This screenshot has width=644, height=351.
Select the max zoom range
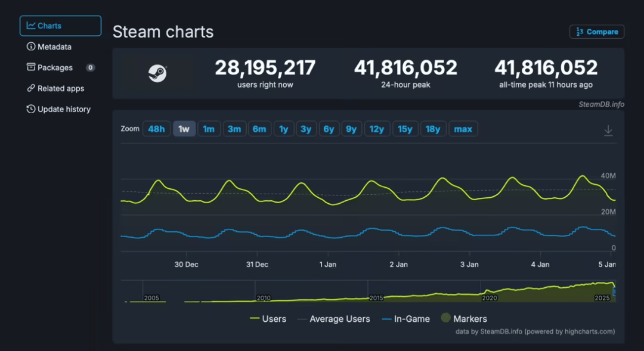[x=463, y=129]
